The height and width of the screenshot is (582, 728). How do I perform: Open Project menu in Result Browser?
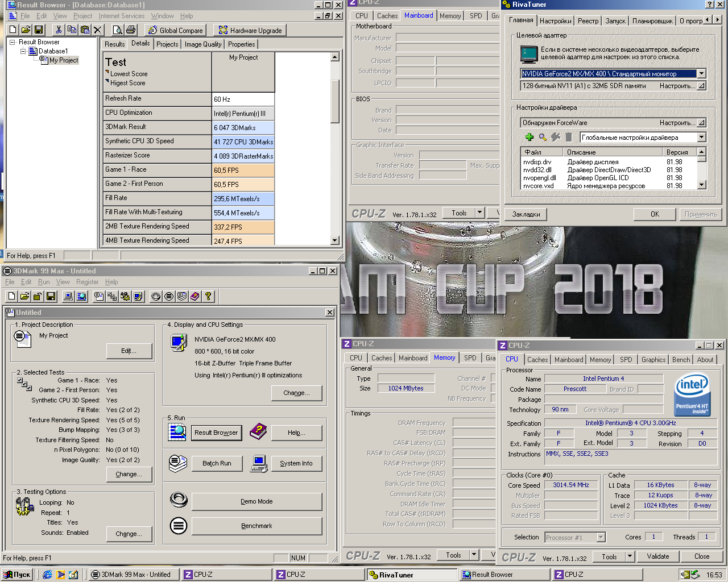click(x=82, y=16)
